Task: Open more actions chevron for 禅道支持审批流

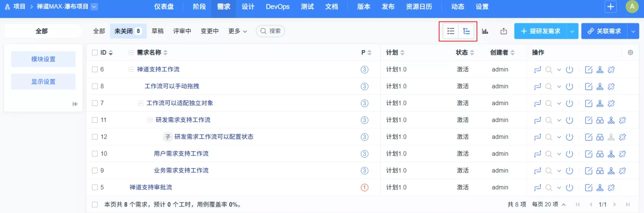Action: click(x=559, y=188)
